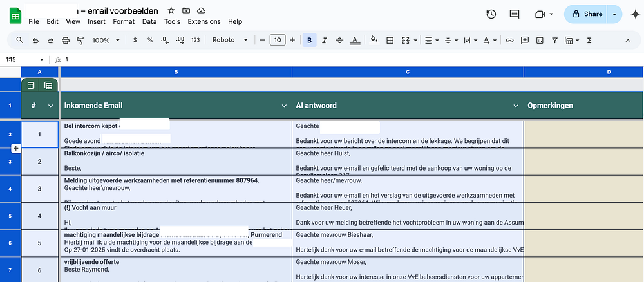Insert a comment from toolbar
The image size is (644, 282).
pyautogui.click(x=524, y=40)
